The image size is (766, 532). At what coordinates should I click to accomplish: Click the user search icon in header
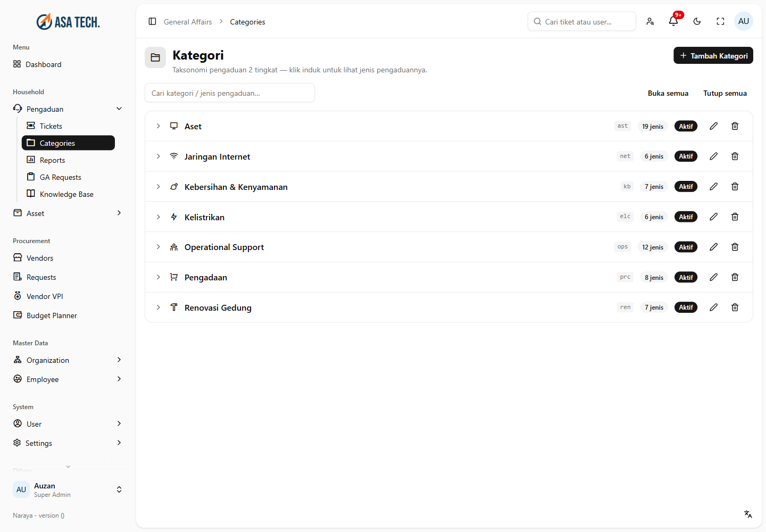pos(650,21)
